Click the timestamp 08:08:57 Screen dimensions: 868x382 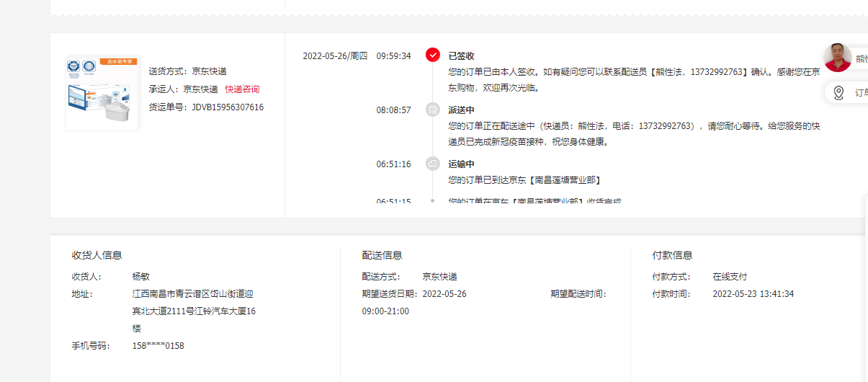pyautogui.click(x=393, y=110)
